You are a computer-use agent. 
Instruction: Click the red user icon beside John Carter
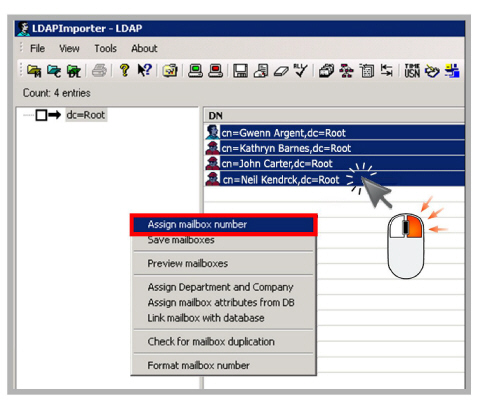point(212,163)
